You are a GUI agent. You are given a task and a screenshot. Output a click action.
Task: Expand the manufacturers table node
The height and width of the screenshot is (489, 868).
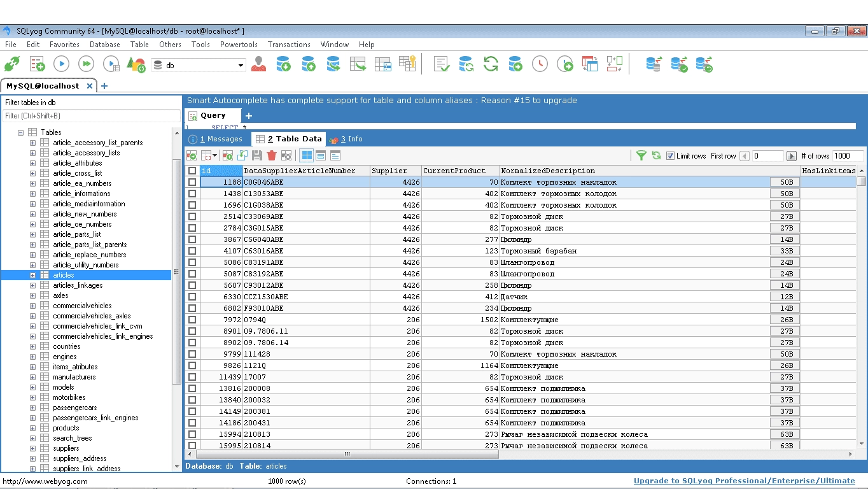33,377
